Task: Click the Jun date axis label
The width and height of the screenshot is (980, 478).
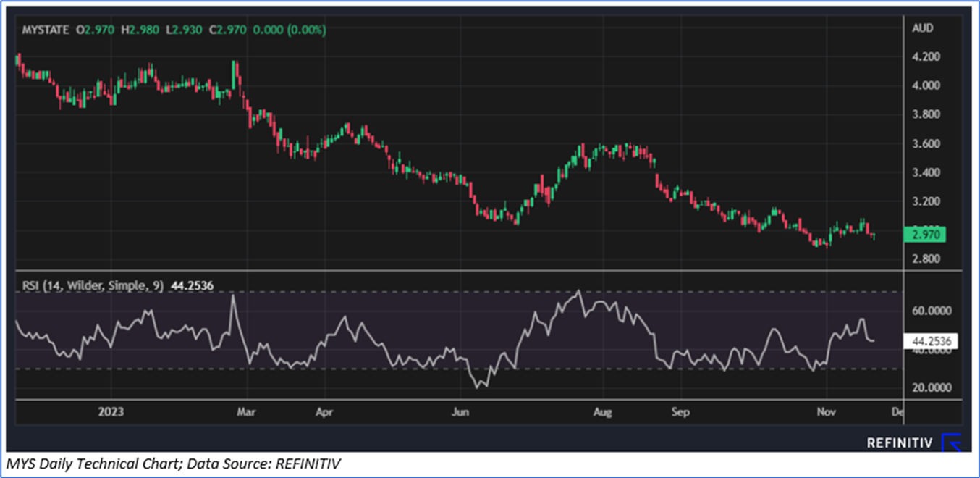Action: coord(460,412)
